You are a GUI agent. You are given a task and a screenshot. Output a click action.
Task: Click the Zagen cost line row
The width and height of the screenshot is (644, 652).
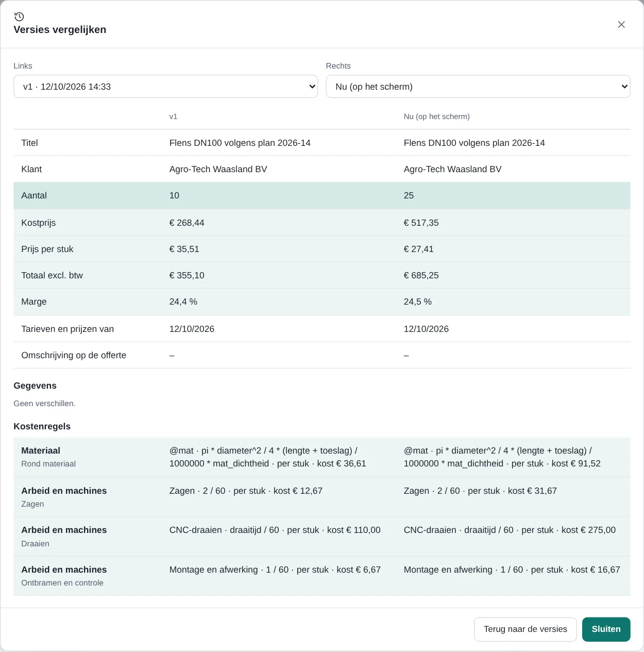click(321, 497)
